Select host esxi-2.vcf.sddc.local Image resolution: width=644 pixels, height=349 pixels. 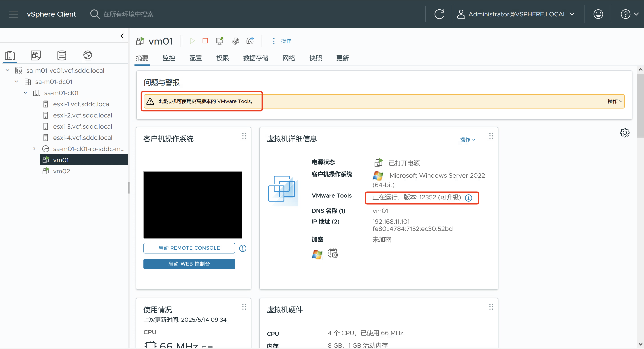(x=83, y=115)
